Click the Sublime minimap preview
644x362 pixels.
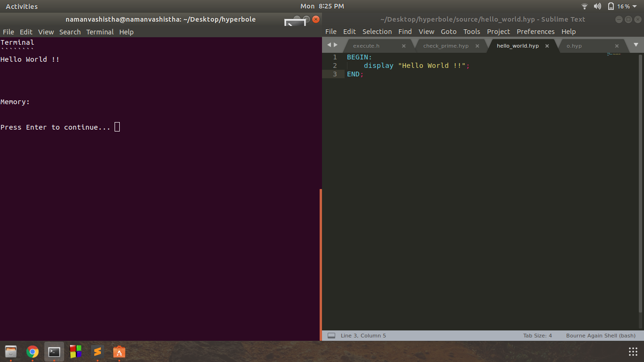(x=613, y=54)
